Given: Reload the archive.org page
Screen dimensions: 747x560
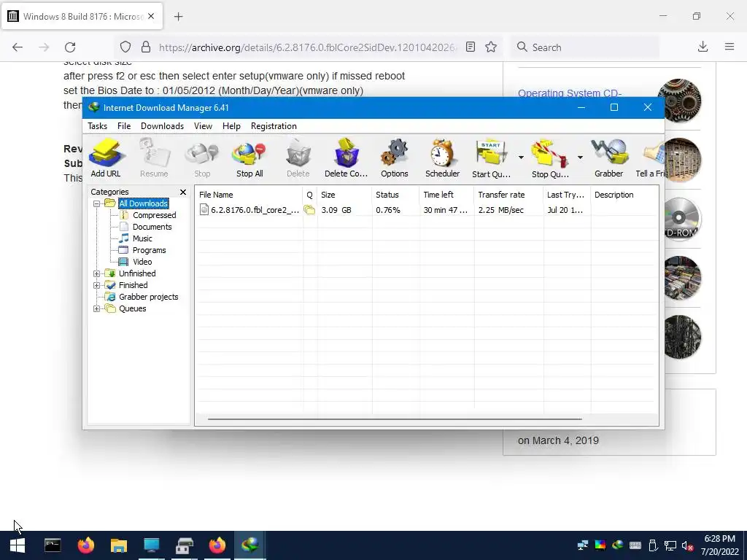Looking at the screenshot, I should [70, 47].
